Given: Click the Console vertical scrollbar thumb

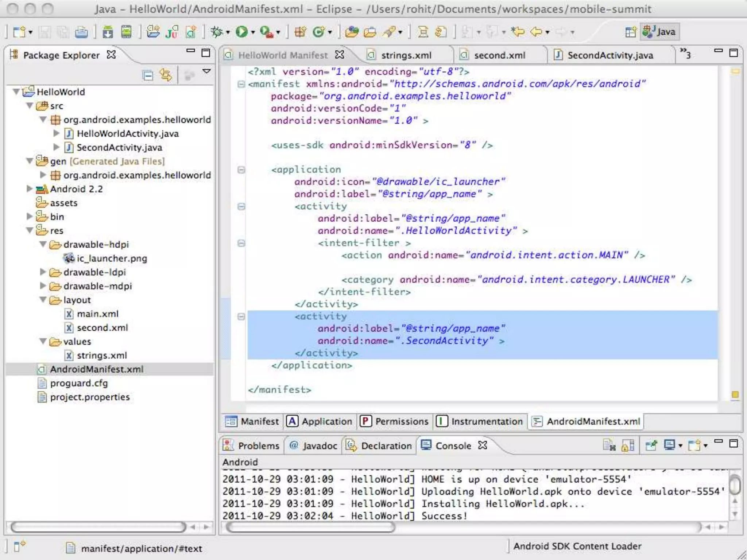Looking at the screenshot, I should click(x=735, y=485).
